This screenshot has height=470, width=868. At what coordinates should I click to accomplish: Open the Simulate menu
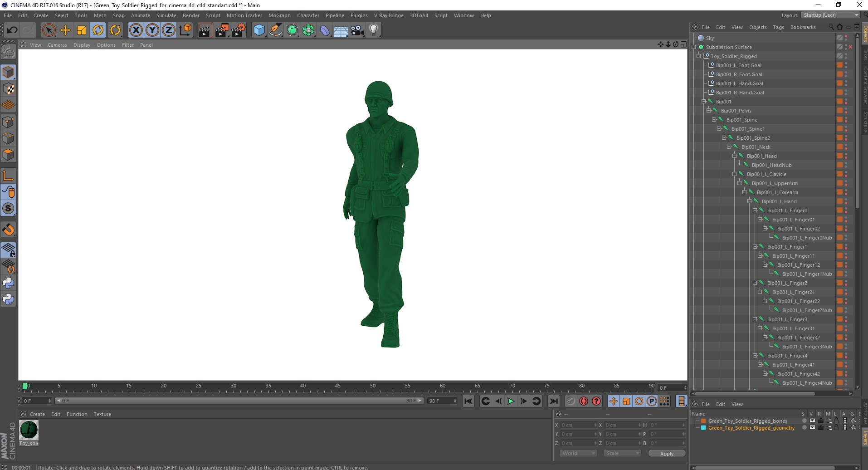[x=166, y=15]
